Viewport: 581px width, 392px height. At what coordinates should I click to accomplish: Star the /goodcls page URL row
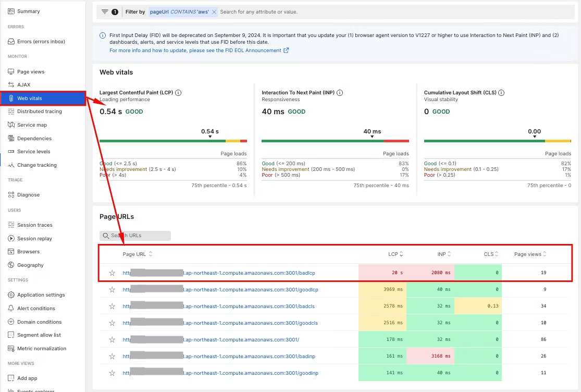pos(112,323)
